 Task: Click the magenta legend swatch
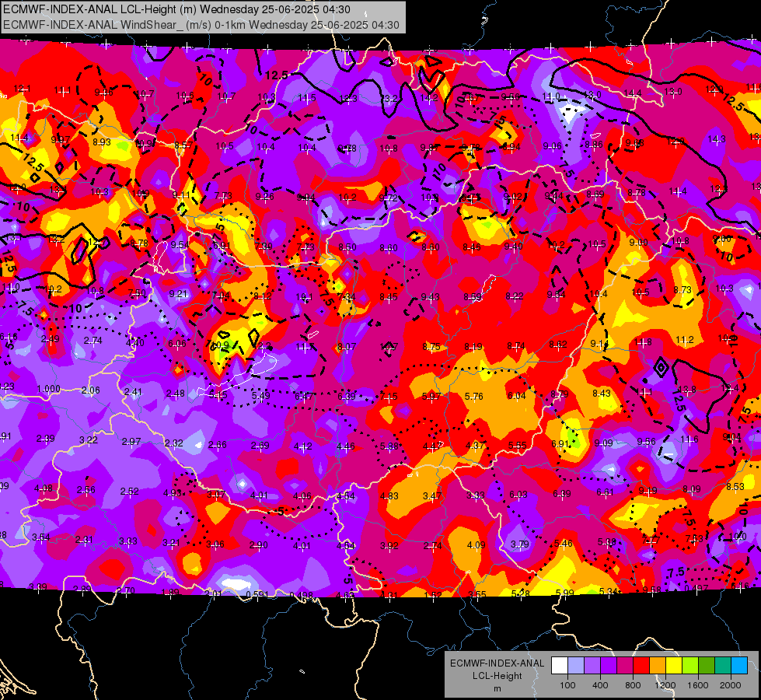pyautogui.click(x=625, y=666)
